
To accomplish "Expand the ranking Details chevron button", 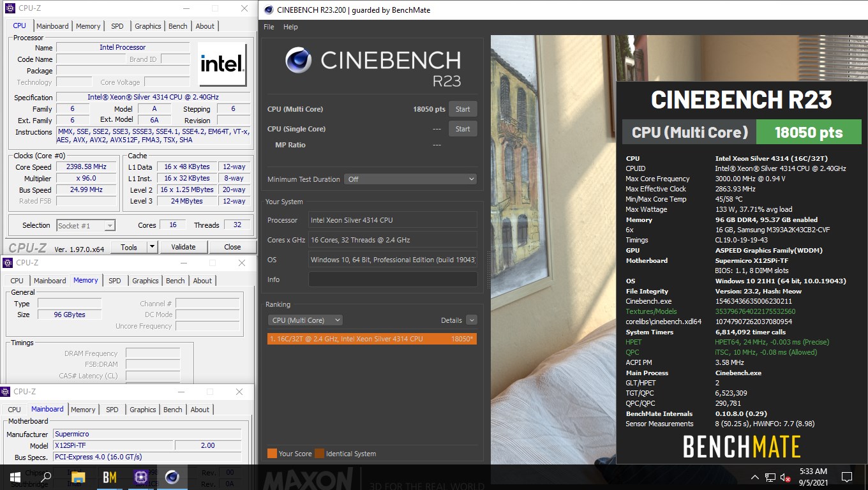I will point(472,320).
